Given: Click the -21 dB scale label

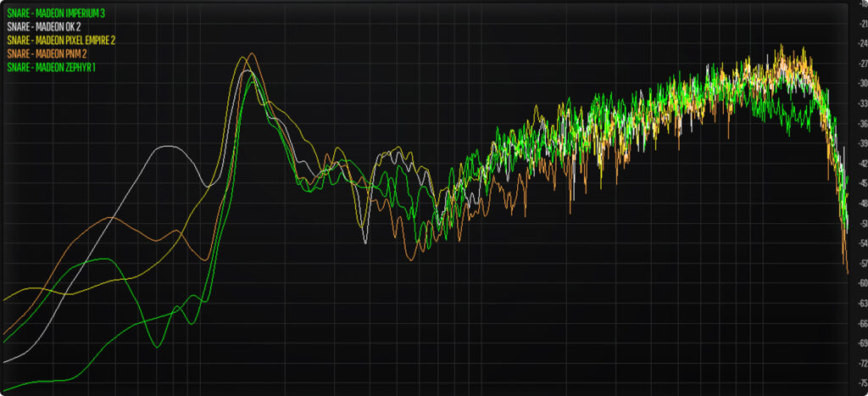Looking at the screenshot, I should 860,23.
